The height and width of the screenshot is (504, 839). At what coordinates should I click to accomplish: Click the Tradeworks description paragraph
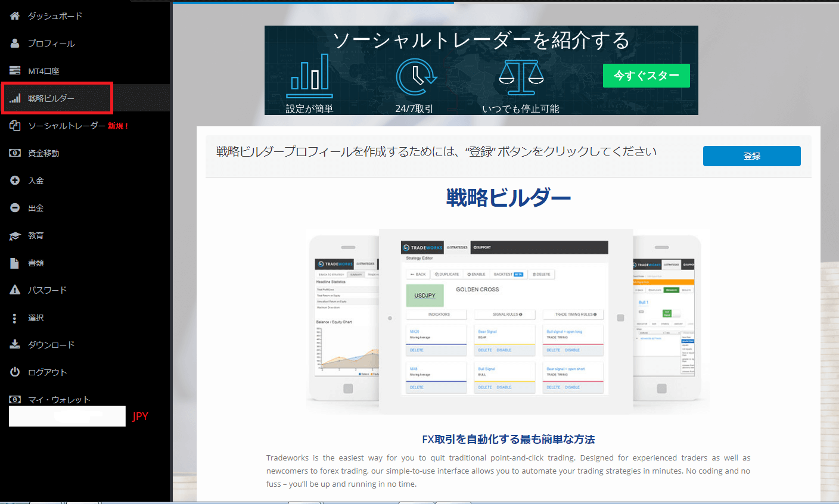pos(508,471)
